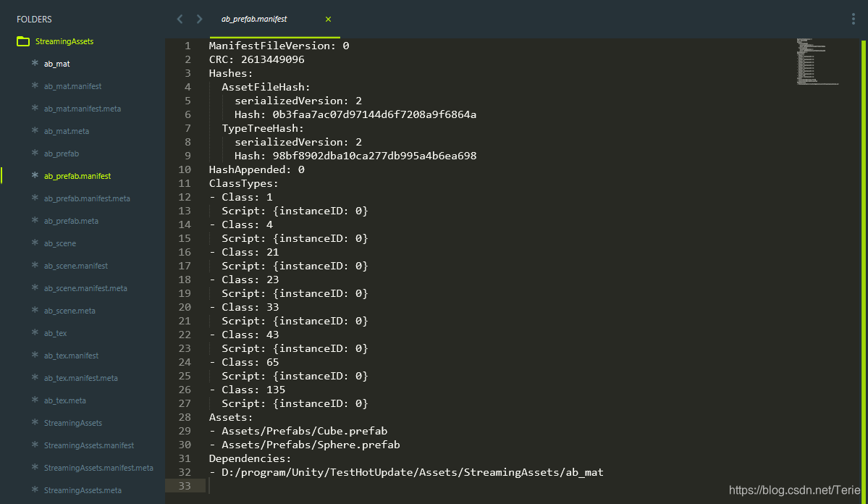Click the 'AssetFileHash:' line

tap(266, 87)
